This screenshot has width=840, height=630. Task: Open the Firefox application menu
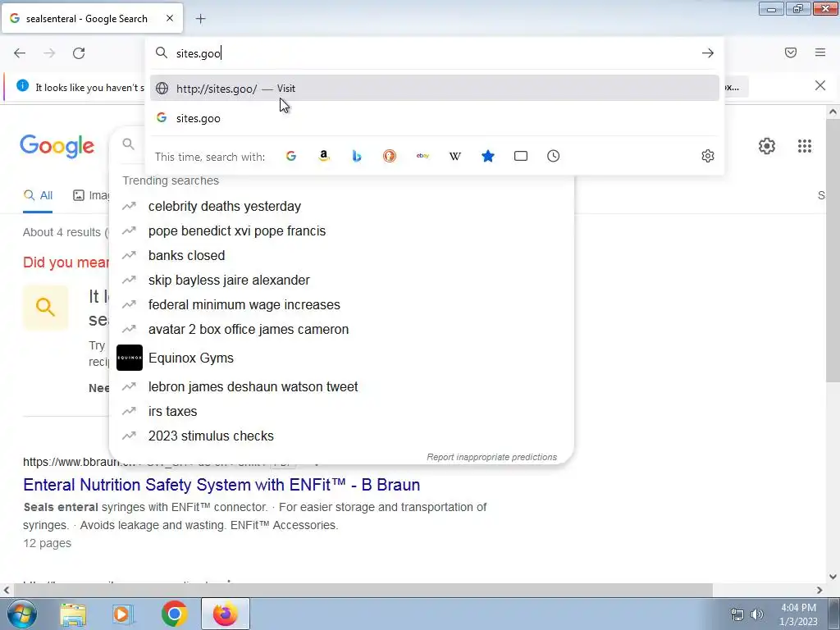820,52
